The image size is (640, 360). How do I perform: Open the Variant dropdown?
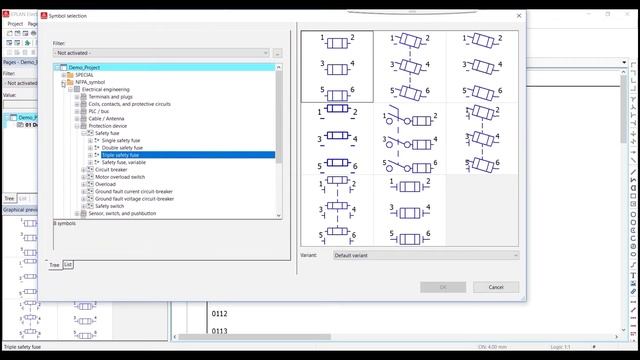(x=426, y=256)
